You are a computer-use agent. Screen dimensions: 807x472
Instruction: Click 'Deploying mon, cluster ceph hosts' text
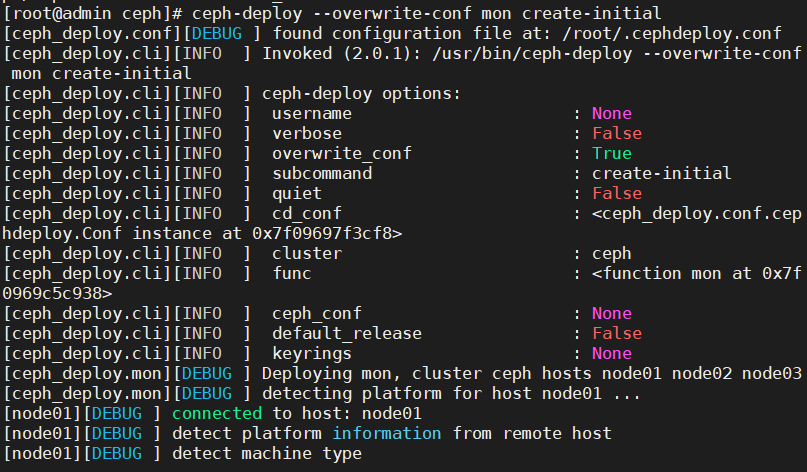(427, 374)
